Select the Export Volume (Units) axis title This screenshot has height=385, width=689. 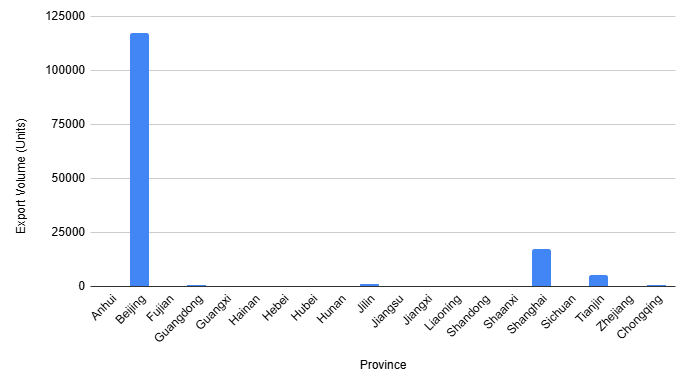[x=21, y=176]
